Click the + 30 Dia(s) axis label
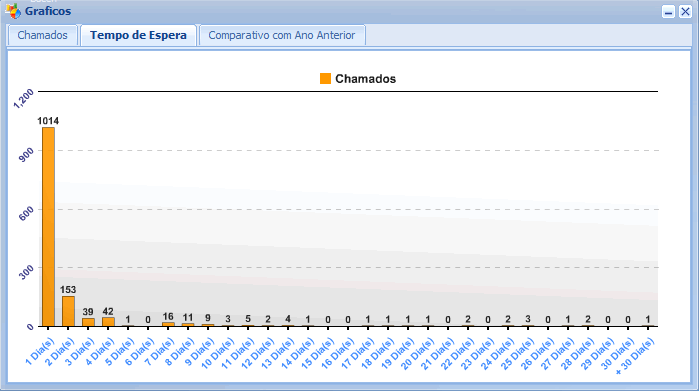The image size is (699, 391). (x=635, y=355)
